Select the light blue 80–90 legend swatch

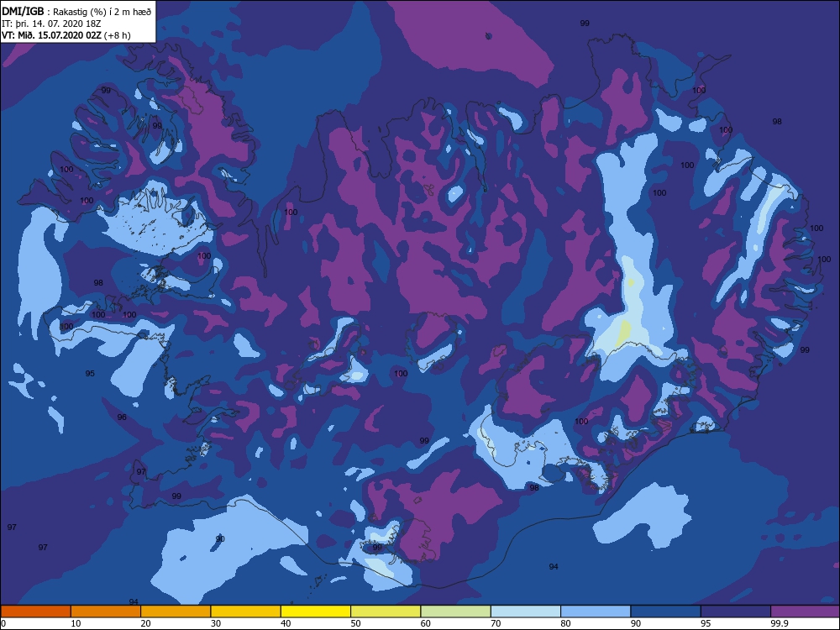click(596, 612)
